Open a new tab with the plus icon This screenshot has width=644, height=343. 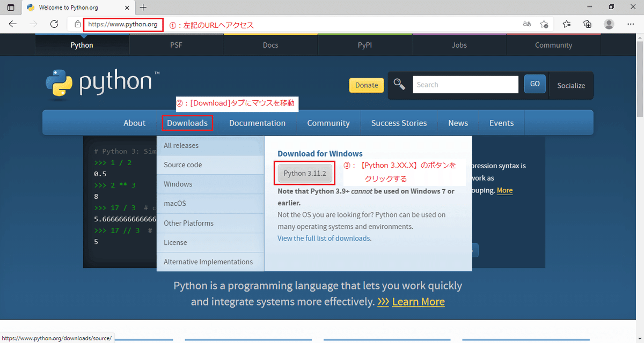[143, 8]
